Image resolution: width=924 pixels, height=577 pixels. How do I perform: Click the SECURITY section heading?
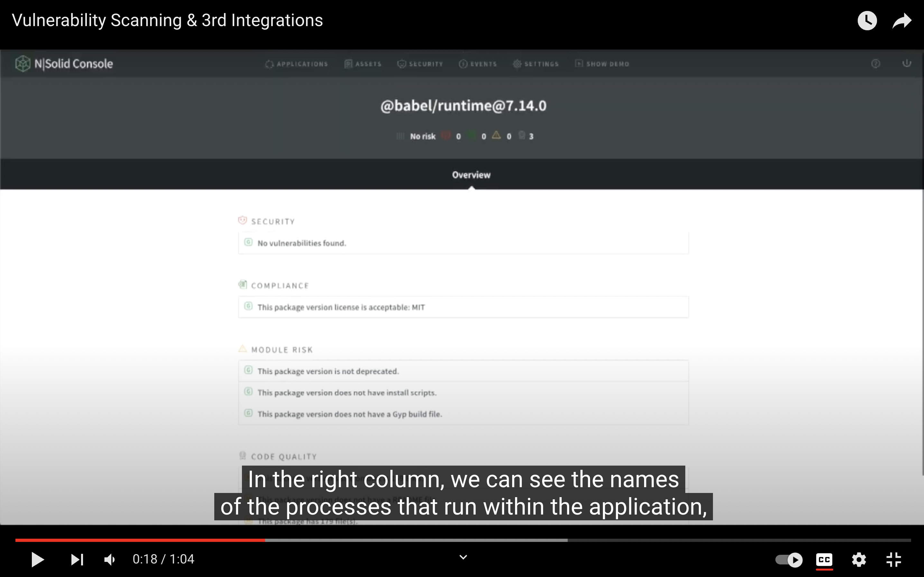click(273, 222)
